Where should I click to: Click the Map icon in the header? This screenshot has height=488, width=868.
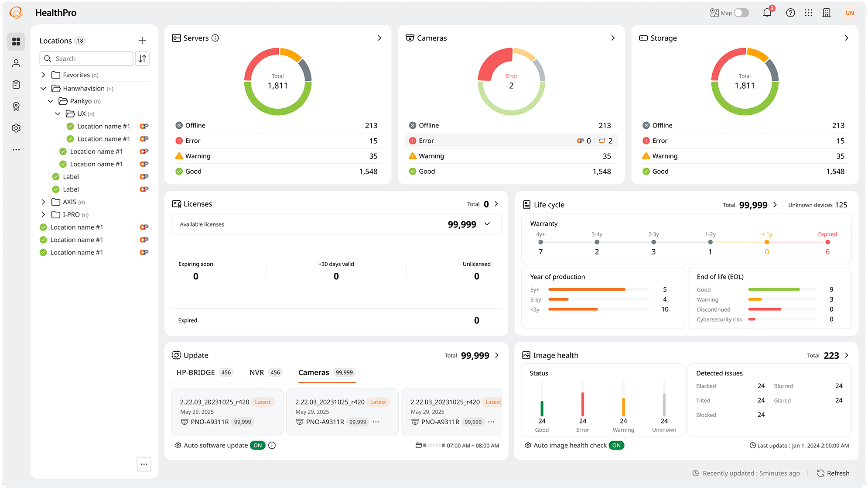click(x=714, y=13)
